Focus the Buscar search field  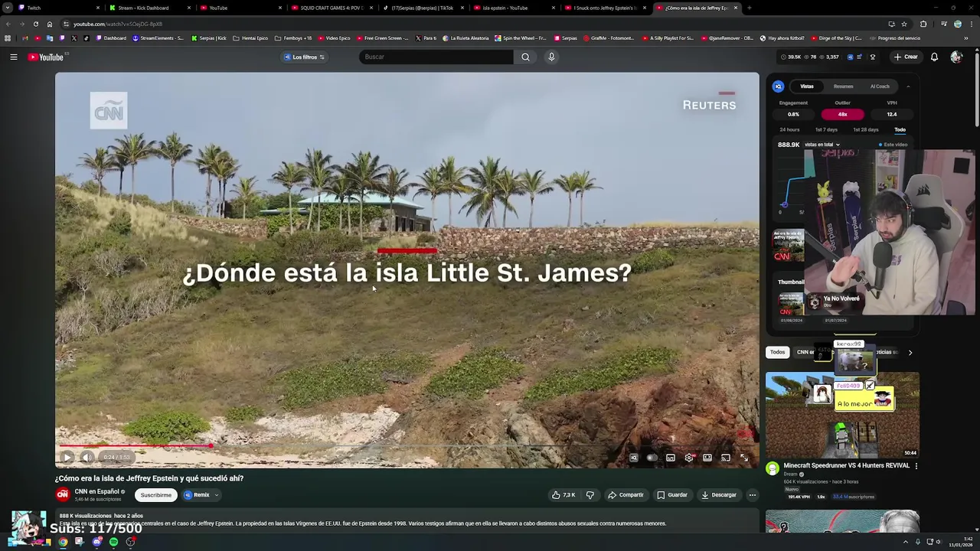pyautogui.click(x=436, y=57)
